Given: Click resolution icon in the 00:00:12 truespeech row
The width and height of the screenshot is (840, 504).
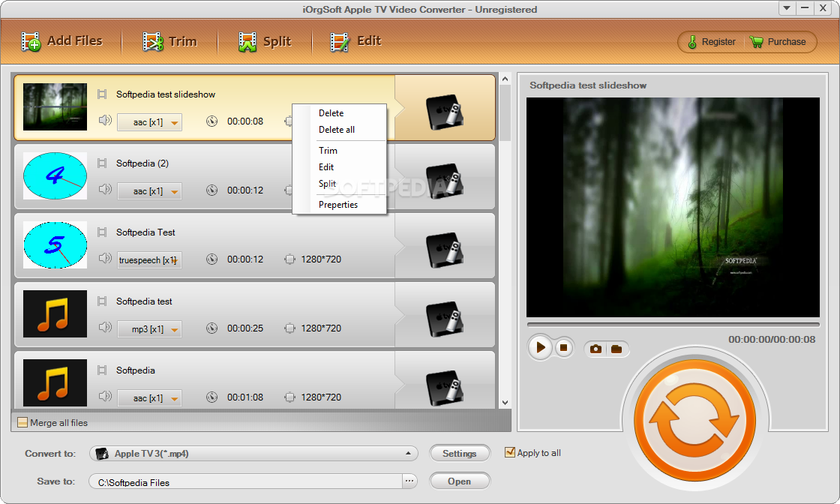Looking at the screenshot, I should [x=289, y=259].
